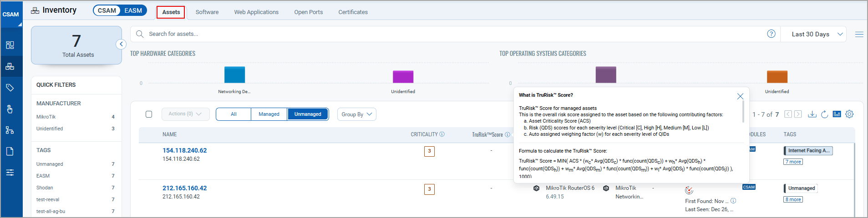
Task: Open the hierarchy tree icon in the sidebar
Action: (x=10, y=130)
